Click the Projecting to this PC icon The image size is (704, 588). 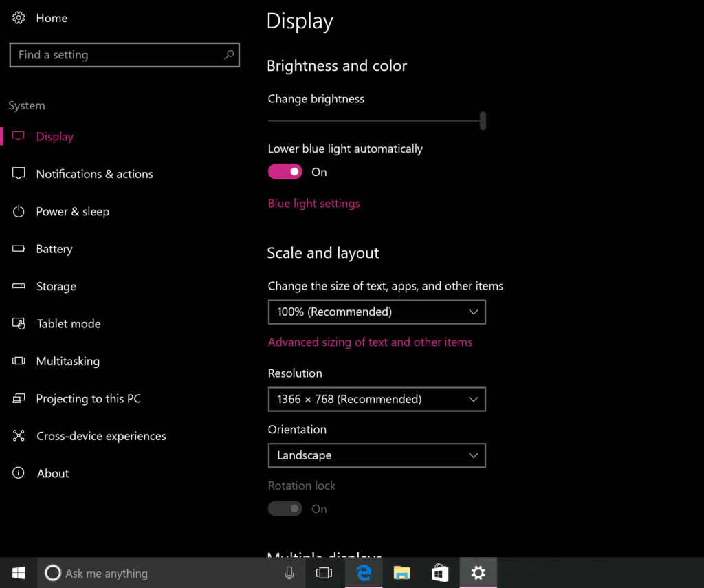[x=19, y=398]
